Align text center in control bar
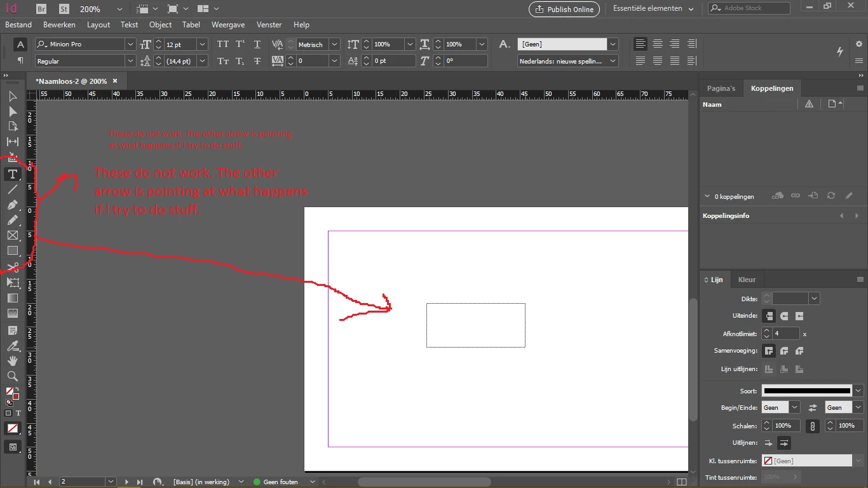The width and height of the screenshot is (868, 488). 658,44
